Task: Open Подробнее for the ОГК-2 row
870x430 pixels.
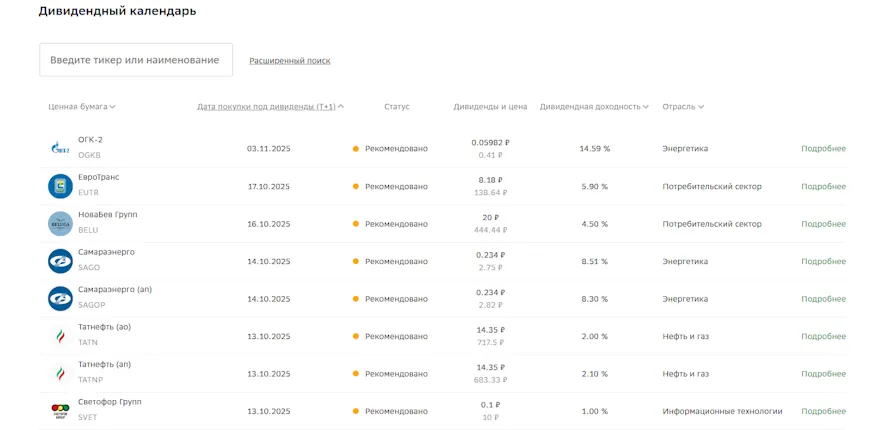Action: 823,149
